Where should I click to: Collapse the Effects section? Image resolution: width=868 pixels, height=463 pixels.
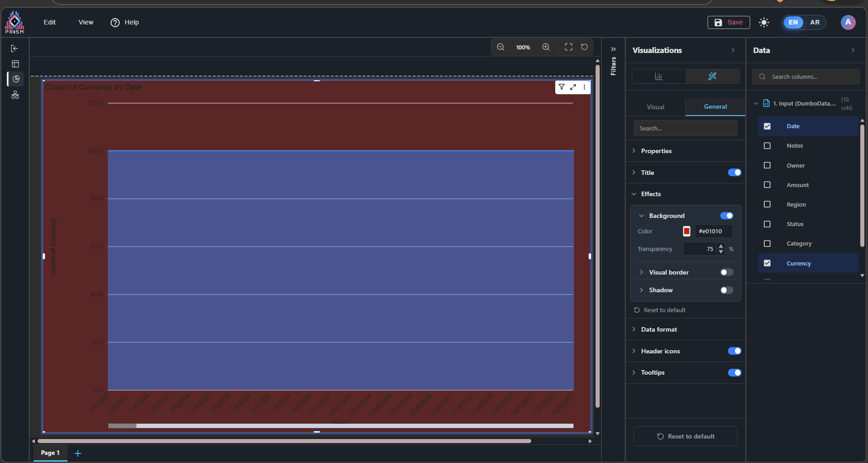point(651,194)
